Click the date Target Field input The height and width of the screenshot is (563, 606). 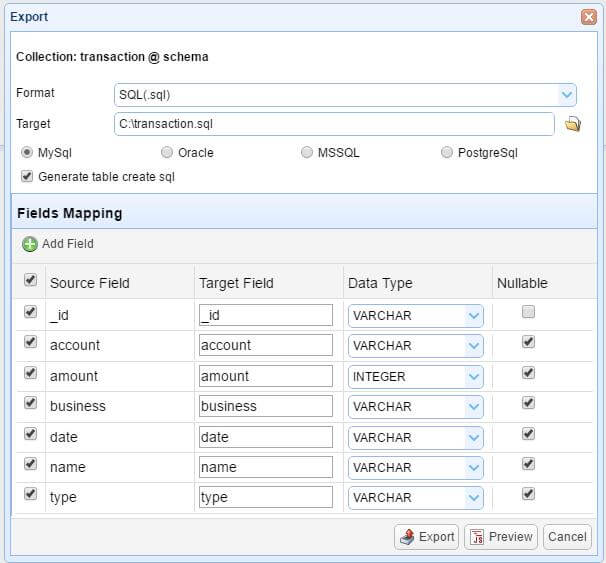(266, 437)
